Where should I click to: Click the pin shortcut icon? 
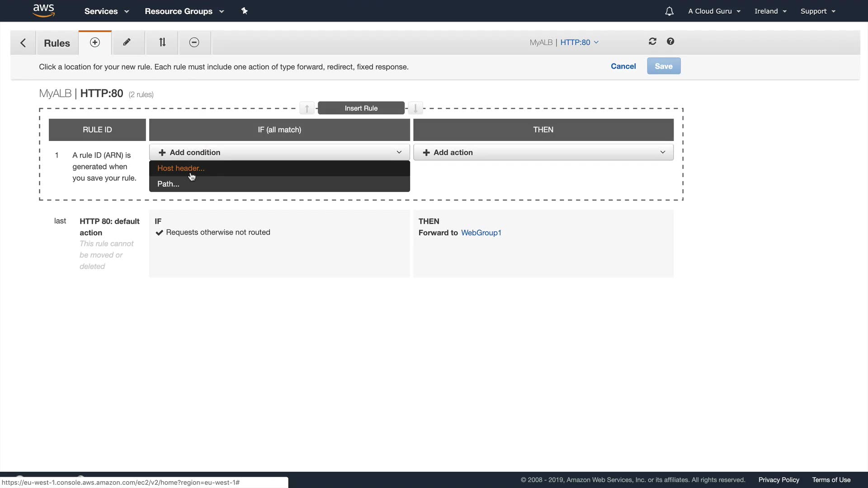coord(245,11)
